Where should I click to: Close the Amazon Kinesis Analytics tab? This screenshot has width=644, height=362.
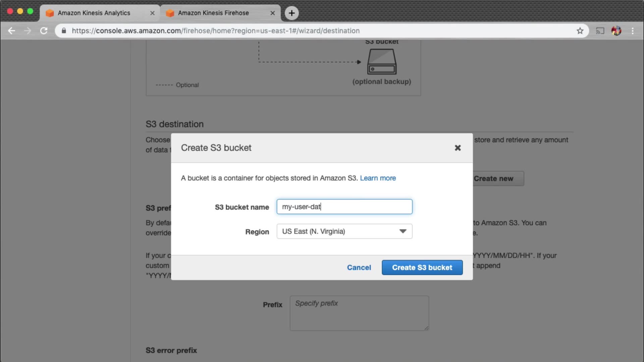[x=152, y=13]
